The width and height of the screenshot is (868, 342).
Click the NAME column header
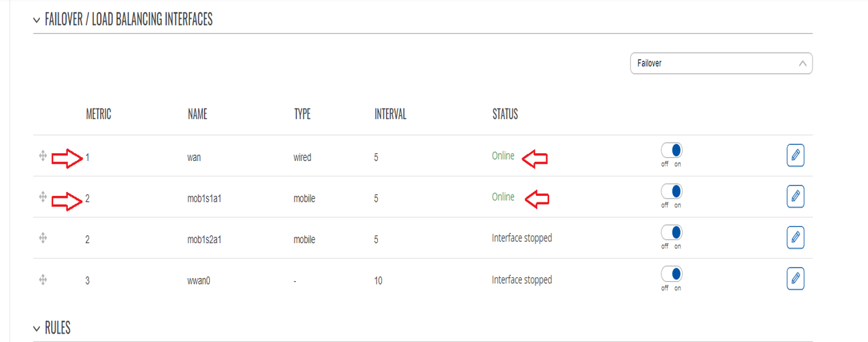197,114
